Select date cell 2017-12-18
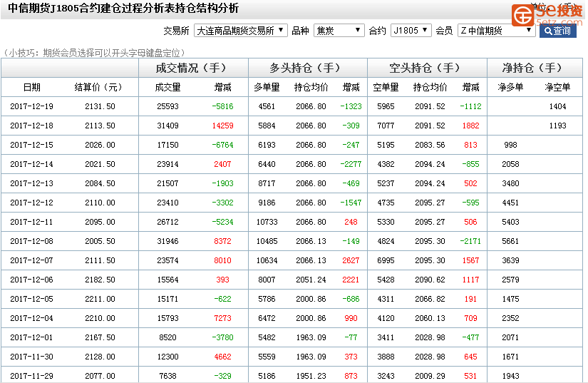588x383 pixels. coord(31,126)
